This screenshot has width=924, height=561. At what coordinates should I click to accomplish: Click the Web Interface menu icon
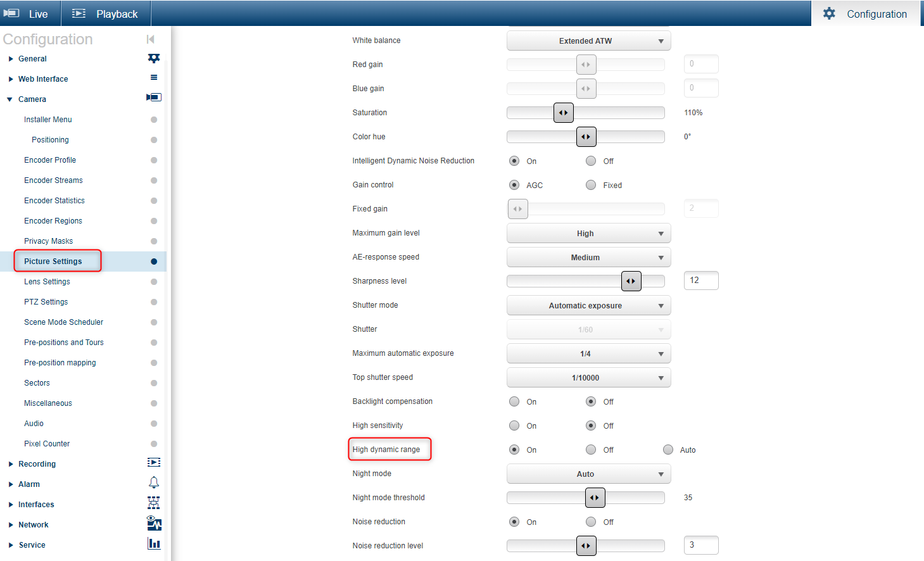point(154,78)
